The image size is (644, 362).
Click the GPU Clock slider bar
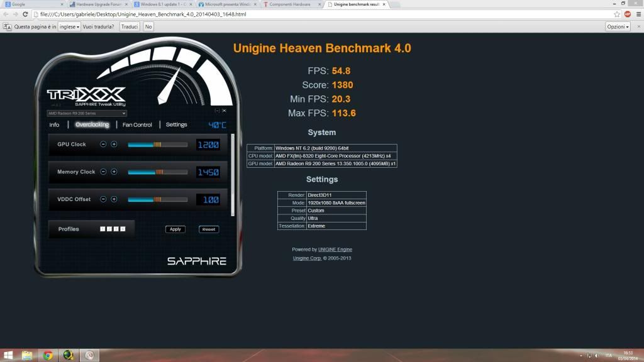click(157, 145)
